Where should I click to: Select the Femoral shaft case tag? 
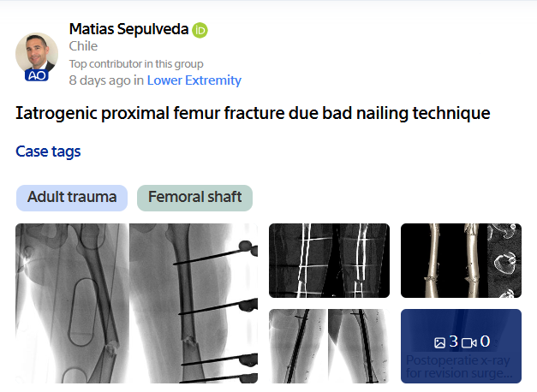tap(195, 198)
